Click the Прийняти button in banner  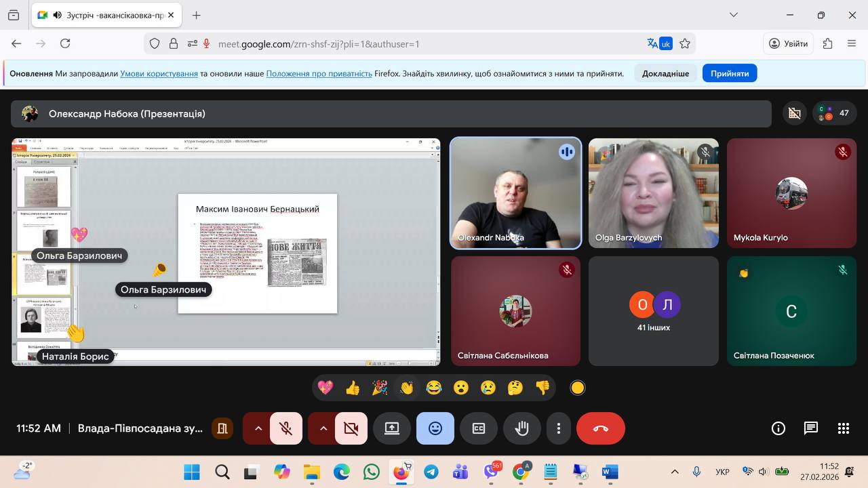730,73
